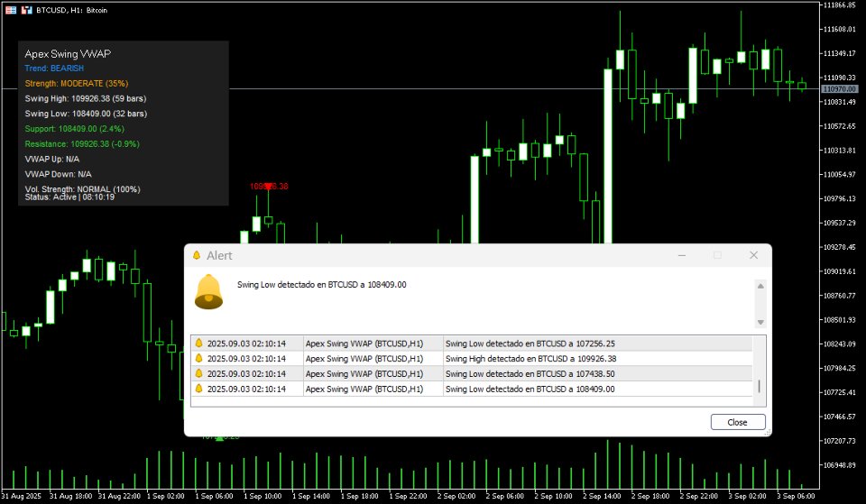Maximize the Alert window

coord(717,255)
